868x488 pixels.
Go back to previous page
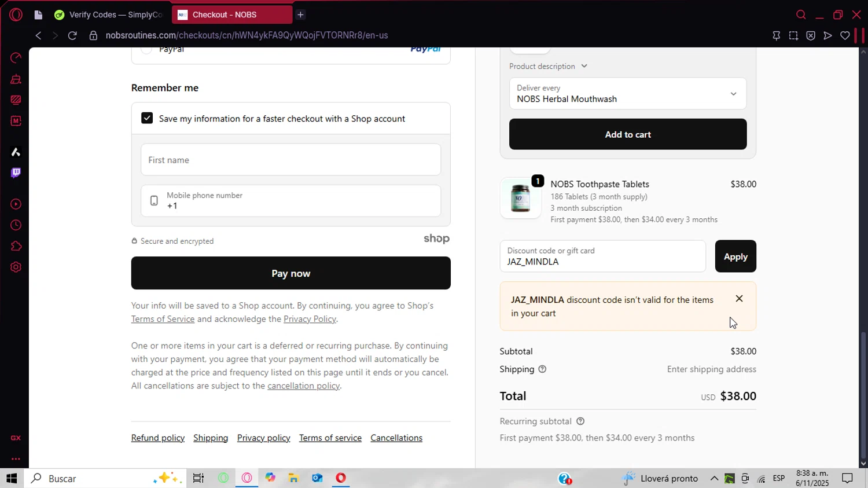coord(38,35)
